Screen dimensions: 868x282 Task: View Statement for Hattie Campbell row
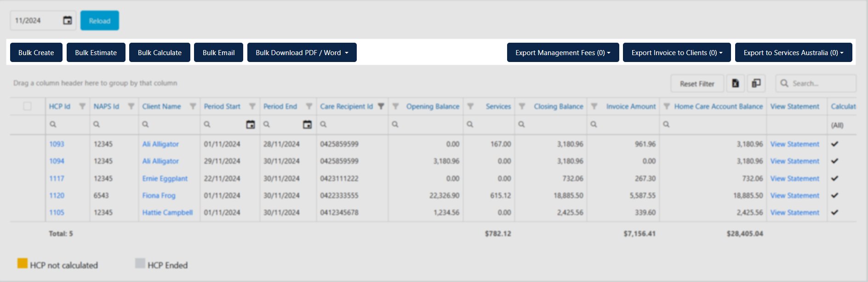pos(794,212)
